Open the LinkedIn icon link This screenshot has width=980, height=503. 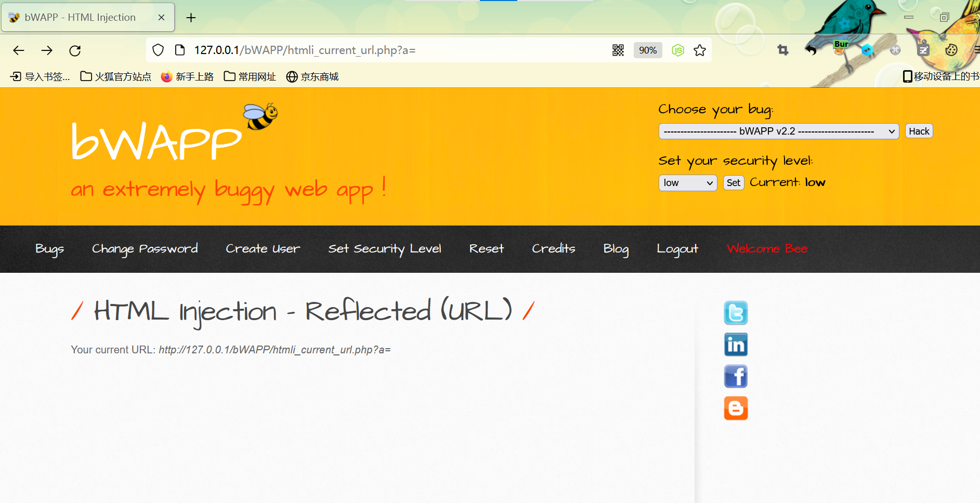click(x=736, y=345)
